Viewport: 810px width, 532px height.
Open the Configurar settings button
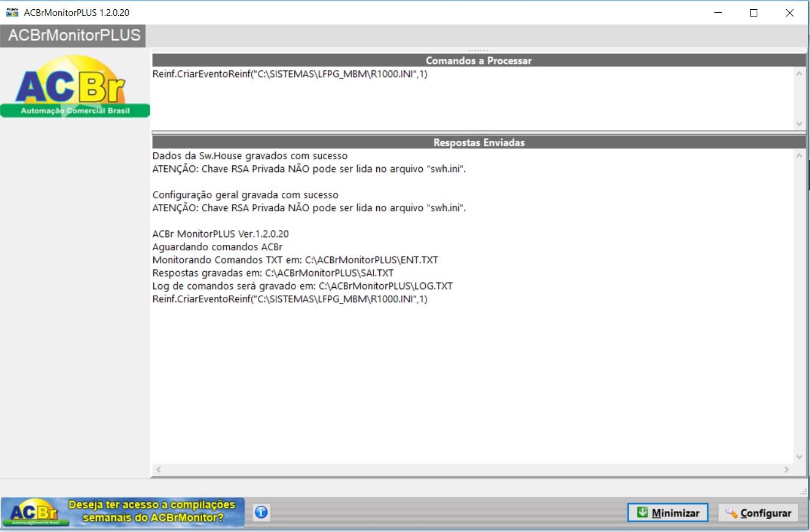(759, 513)
